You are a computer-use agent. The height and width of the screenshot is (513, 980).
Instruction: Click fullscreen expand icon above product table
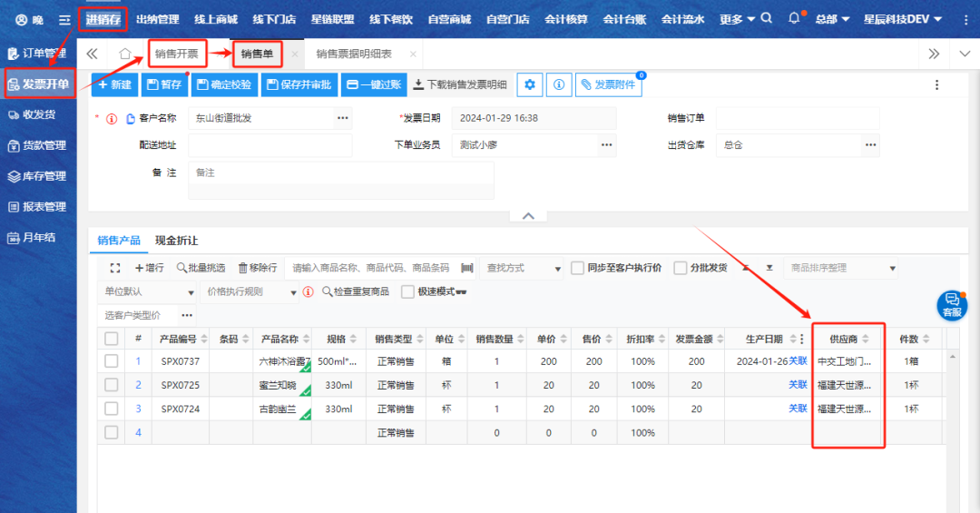115,268
